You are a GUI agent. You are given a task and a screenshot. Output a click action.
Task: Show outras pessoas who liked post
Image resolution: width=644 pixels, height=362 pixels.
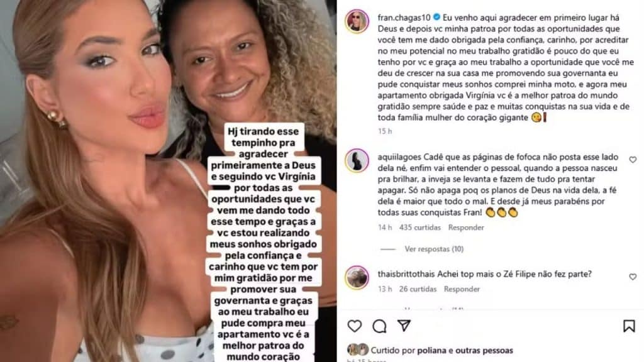(x=484, y=351)
